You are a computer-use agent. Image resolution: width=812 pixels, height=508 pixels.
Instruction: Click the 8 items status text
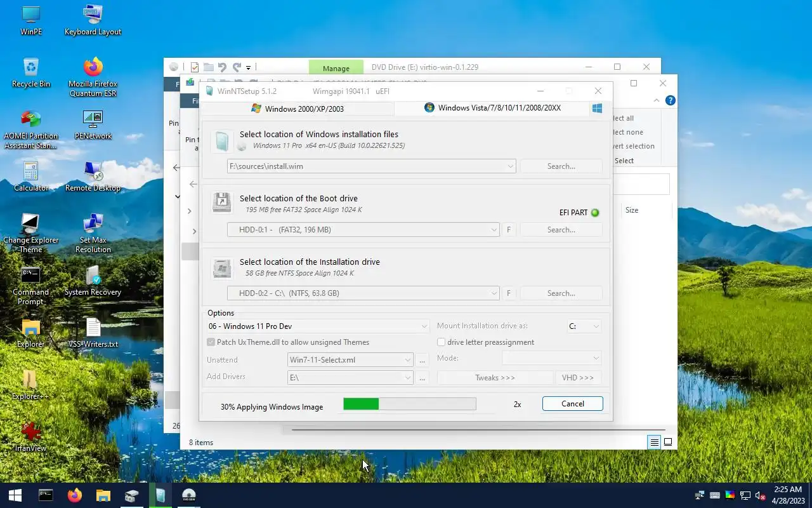point(201,443)
